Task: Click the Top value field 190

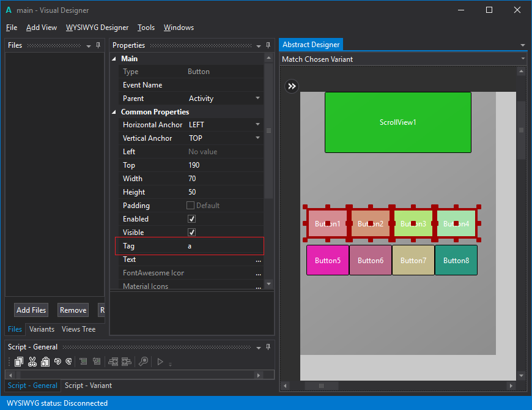Action: [x=224, y=165]
